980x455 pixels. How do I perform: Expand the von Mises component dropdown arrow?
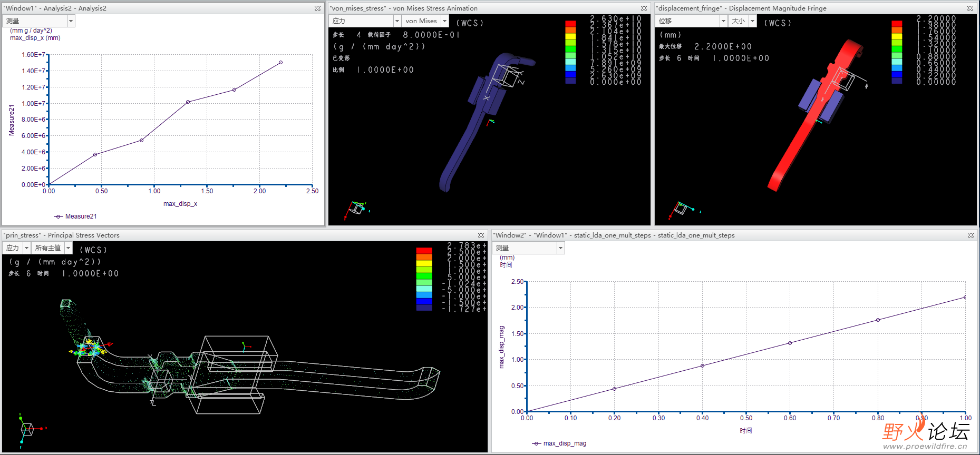point(444,21)
